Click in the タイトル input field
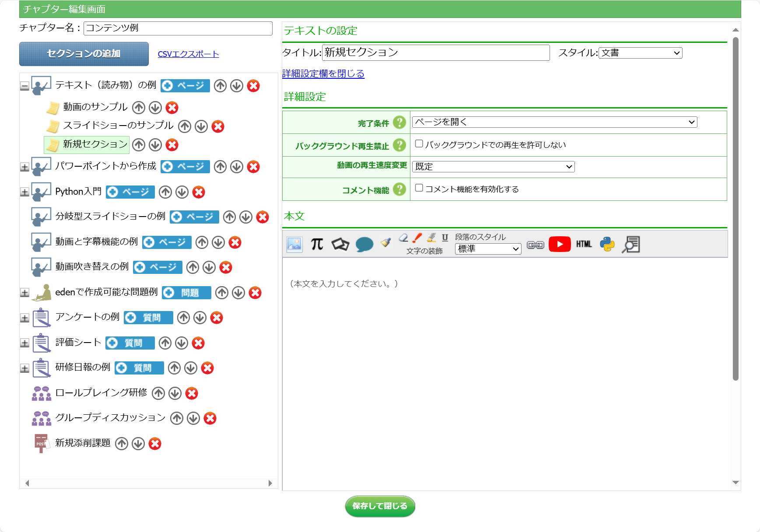Viewport: 760px width, 532px height. point(435,53)
